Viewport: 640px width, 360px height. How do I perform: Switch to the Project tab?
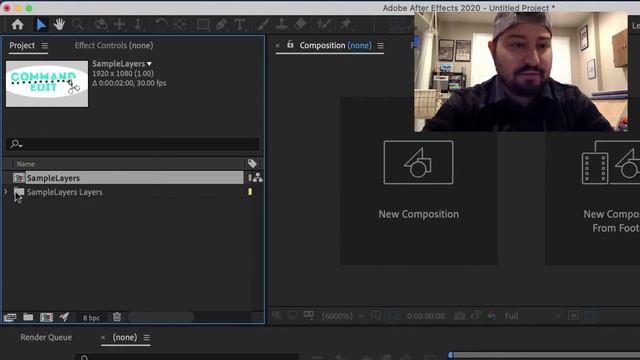pyautogui.click(x=22, y=45)
